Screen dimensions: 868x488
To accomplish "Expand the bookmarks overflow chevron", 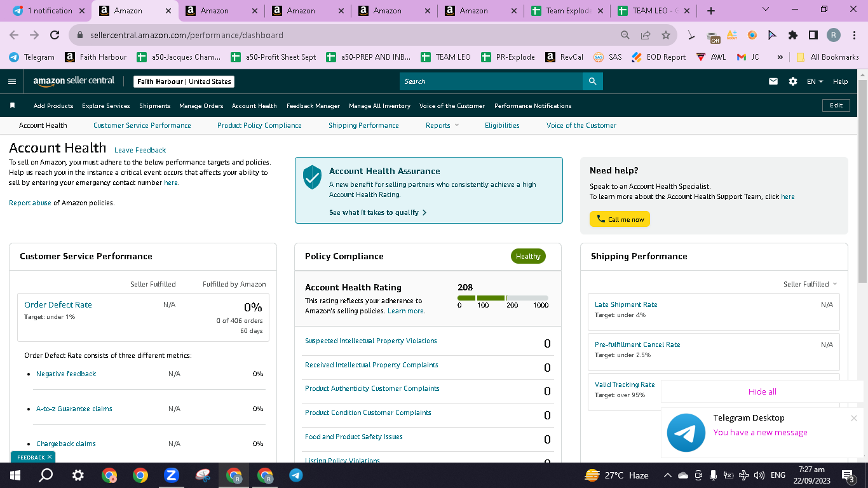I will click(x=780, y=57).
